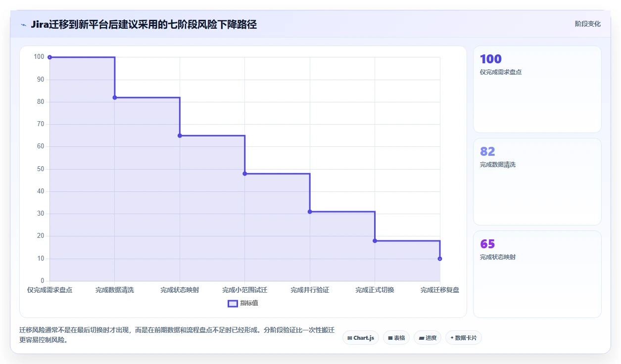Click the data point at value 82
Screen dimensions: 621x364
(115, 97)
